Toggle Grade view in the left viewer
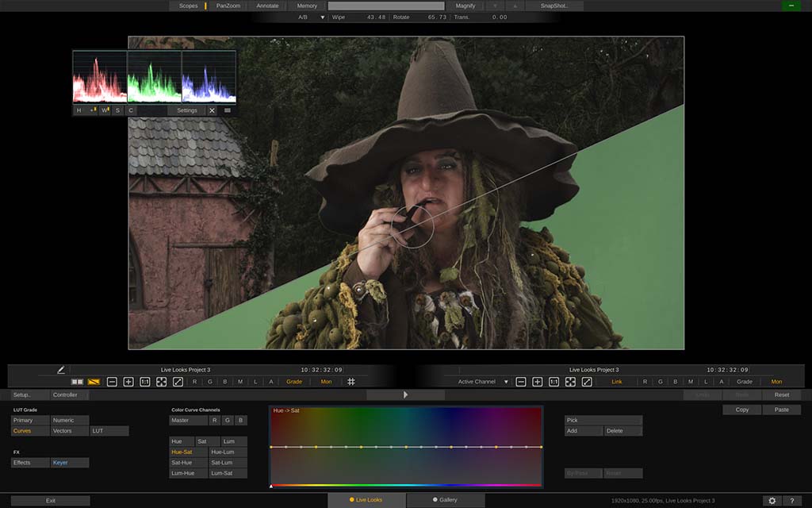 294,382
